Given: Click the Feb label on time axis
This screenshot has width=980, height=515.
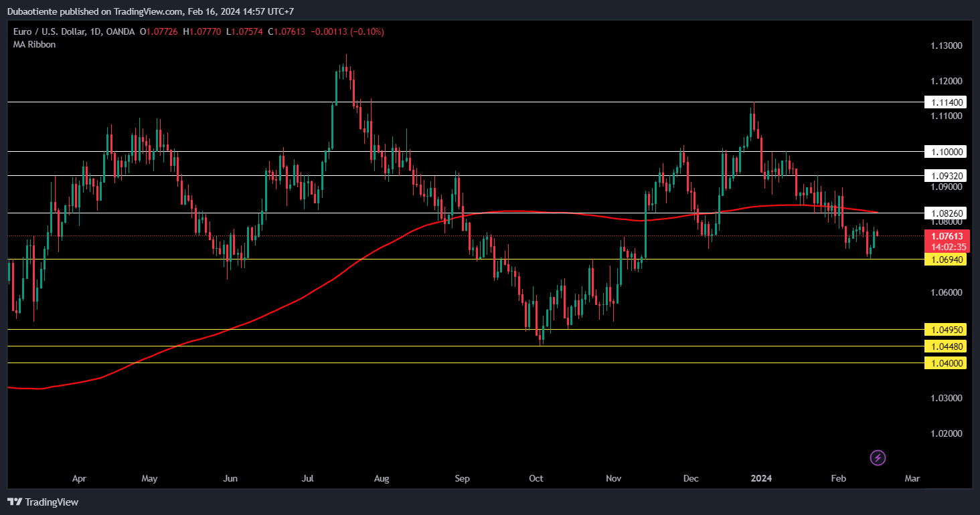Looking at the screenshot, I should 837,479.
